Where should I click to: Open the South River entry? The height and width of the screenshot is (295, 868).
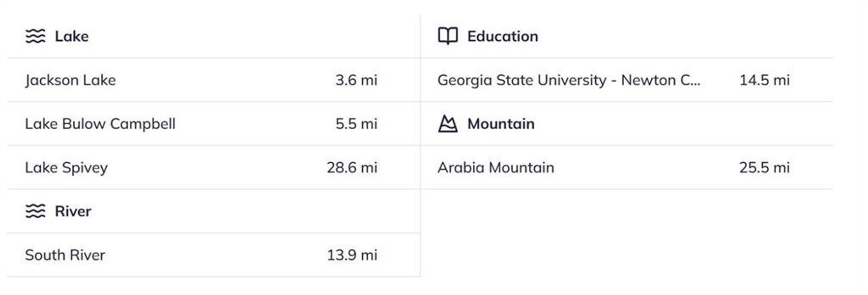(x=65, y=255)
